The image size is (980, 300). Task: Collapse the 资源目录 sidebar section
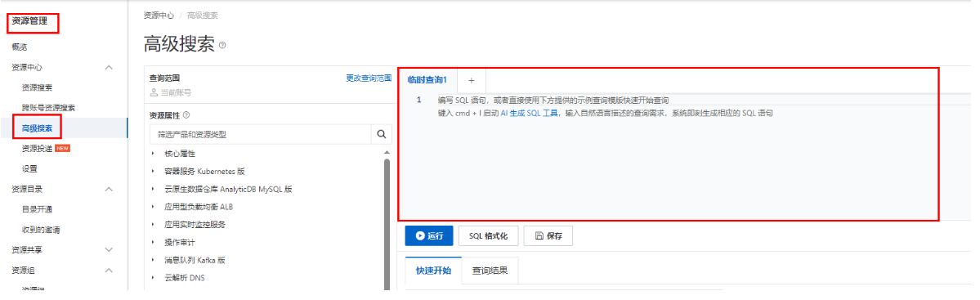pos(108,189)
